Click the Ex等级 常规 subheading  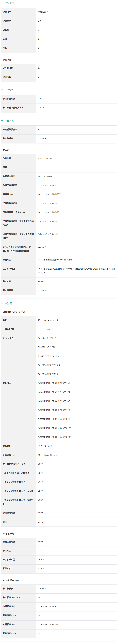[x=8, y=534]
